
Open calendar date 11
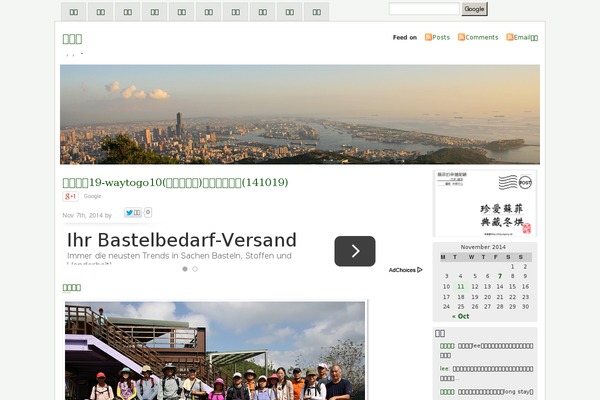[461, 286]
